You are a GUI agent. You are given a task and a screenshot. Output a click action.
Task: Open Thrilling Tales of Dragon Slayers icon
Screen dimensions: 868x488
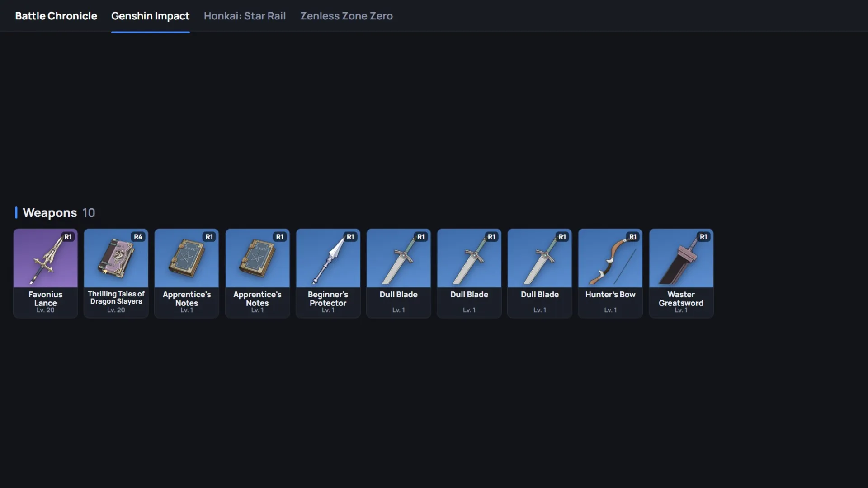coord(116,258)
